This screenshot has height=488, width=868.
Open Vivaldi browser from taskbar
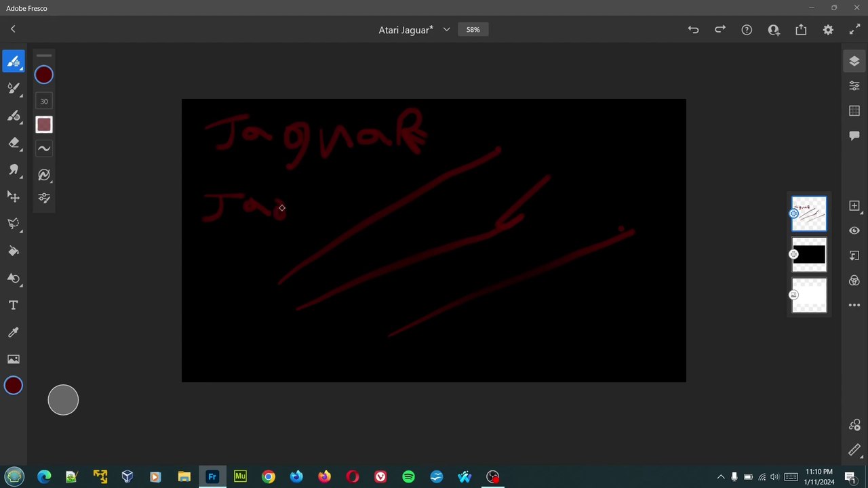pos(380,476)
